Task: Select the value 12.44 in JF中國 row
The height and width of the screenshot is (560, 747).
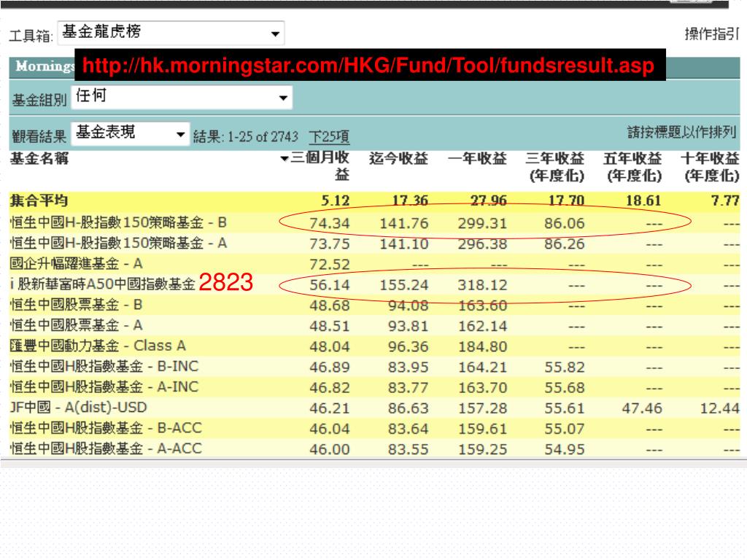Action: 719,408
